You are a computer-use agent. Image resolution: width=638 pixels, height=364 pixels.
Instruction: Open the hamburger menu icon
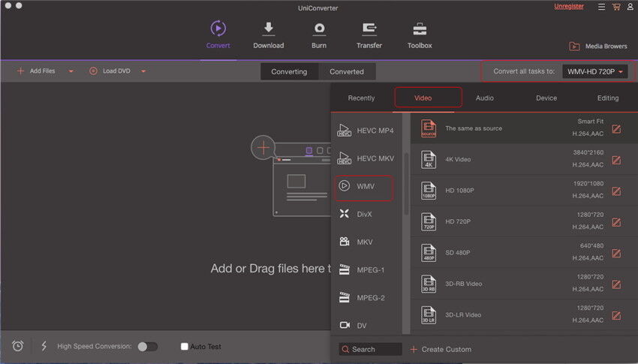(x=601, y=7)
